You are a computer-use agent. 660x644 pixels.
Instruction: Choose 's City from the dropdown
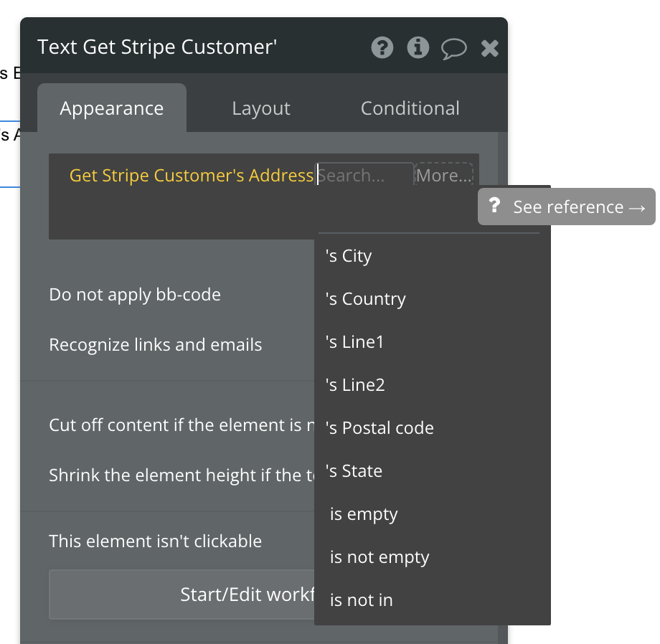click(349, 256)
